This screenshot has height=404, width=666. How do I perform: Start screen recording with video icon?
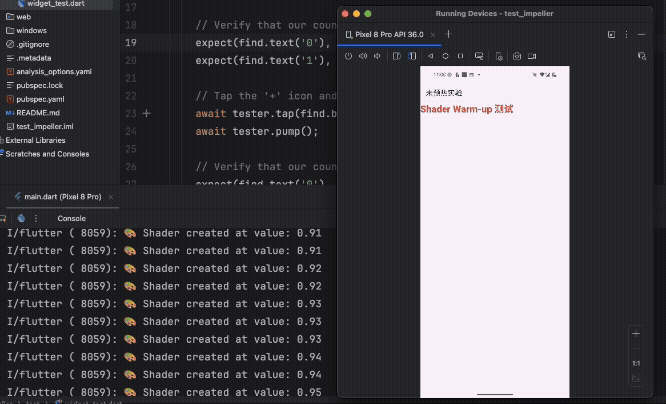(532, 56)
